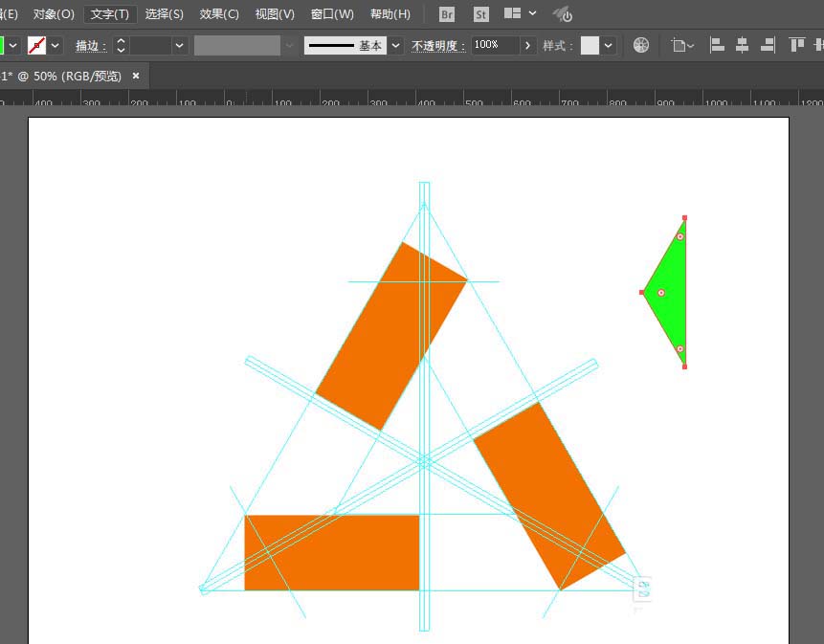Click the stroke weight stepper arrows
Image resolution: width=824 pixels, height=644 pixels.
(x=121, y=46)
